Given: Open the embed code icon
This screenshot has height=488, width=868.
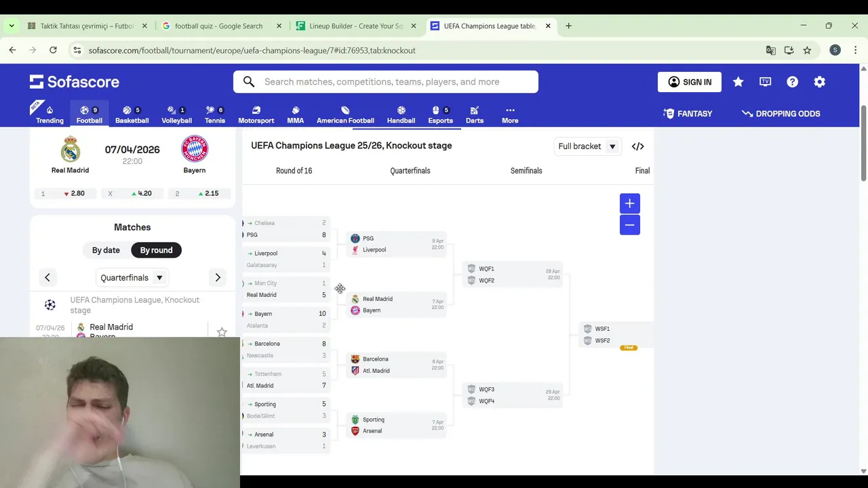Looking at the screenshot, I should [637, 146].
